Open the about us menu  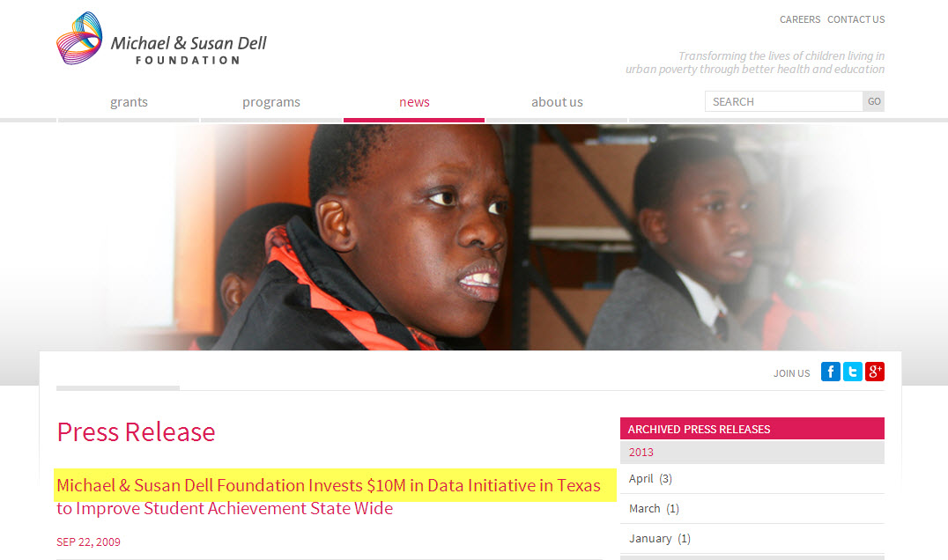(x=557, y=102)
